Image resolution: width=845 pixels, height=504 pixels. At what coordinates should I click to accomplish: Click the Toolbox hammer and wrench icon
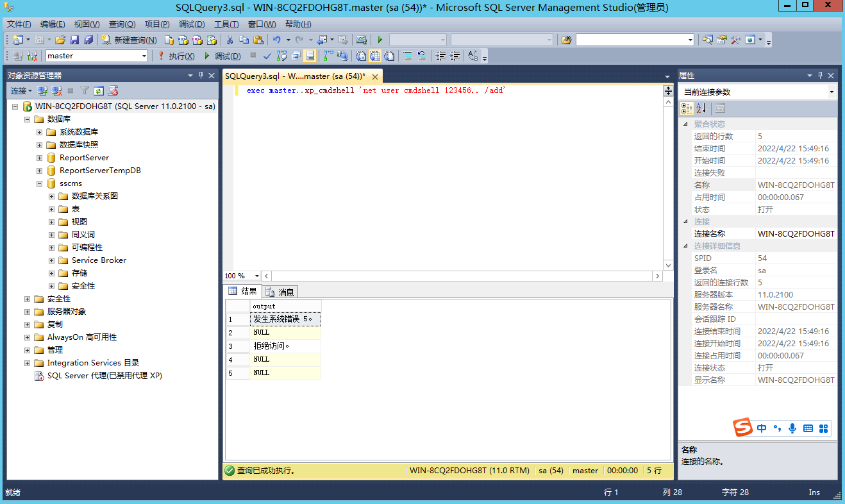tap(735, 40)
